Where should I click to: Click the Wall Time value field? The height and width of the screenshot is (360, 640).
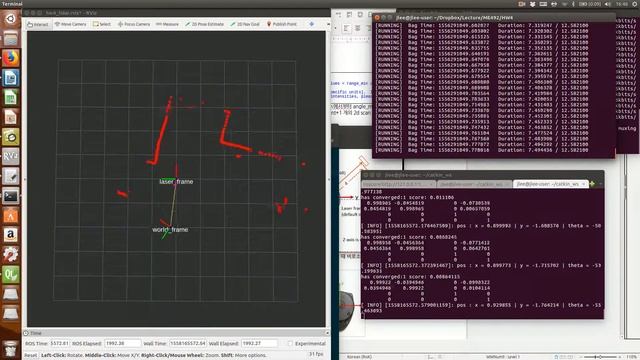[x=188, y=344]
